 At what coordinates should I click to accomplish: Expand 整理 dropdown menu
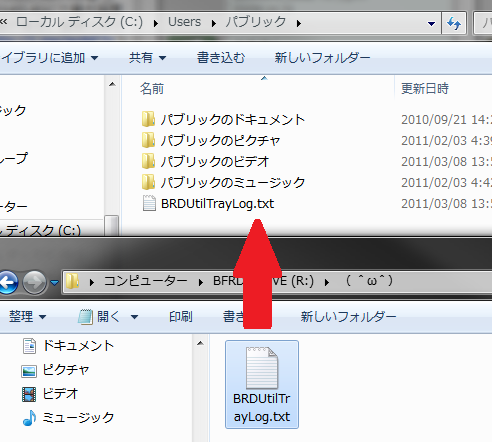[42, 317]
